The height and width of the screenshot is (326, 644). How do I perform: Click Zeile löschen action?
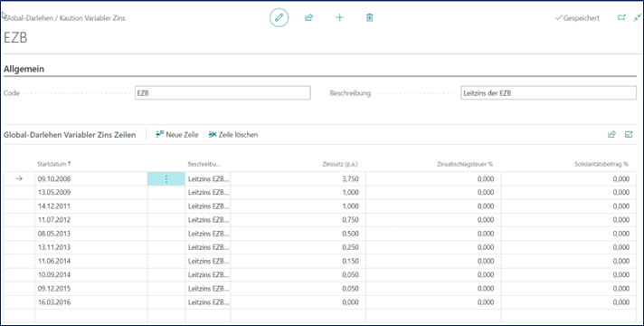pyautogui.click(x=233, y=134)
